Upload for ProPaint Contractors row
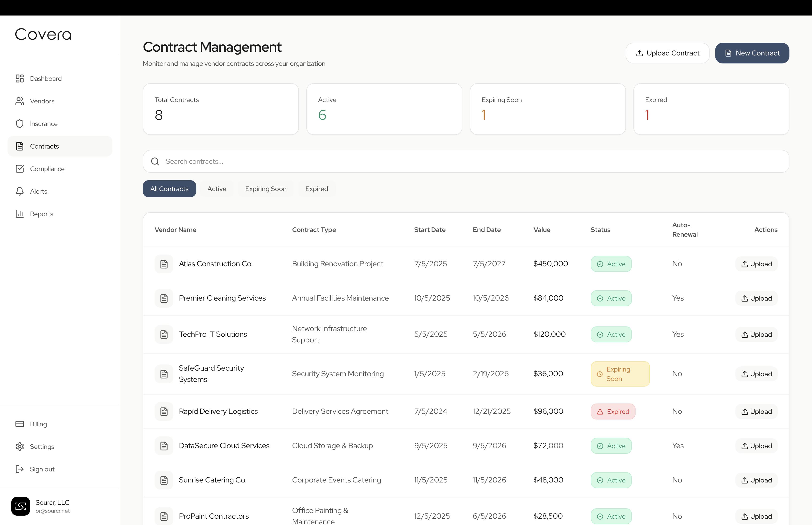The image size is (812, 525). (757, 517)
